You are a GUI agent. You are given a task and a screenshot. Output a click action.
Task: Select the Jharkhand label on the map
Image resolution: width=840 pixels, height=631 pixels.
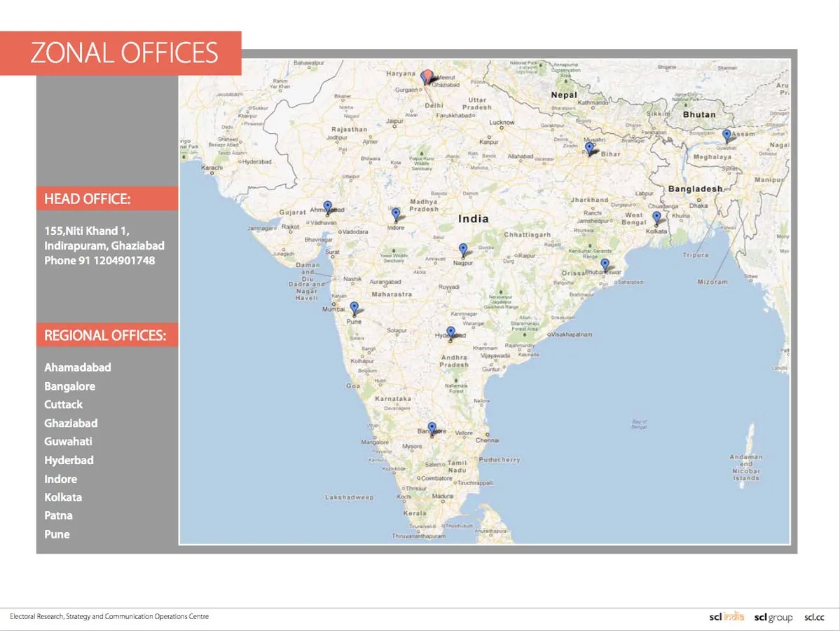coord(590,200)
